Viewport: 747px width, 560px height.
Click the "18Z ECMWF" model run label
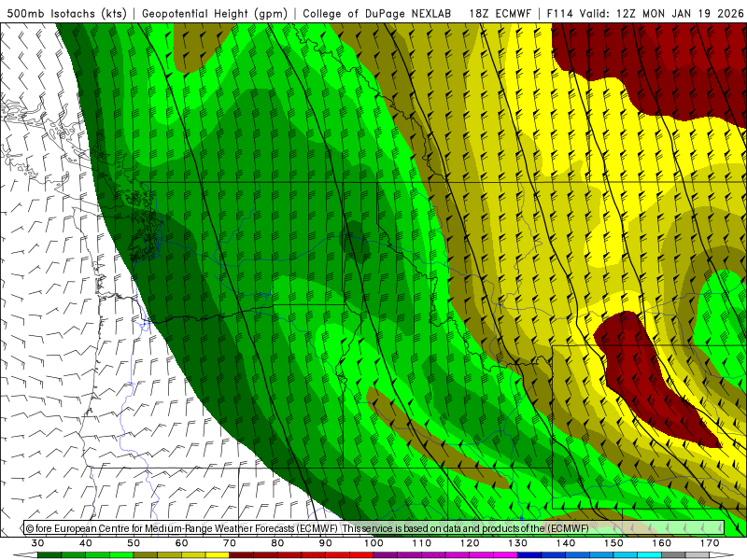500,14
